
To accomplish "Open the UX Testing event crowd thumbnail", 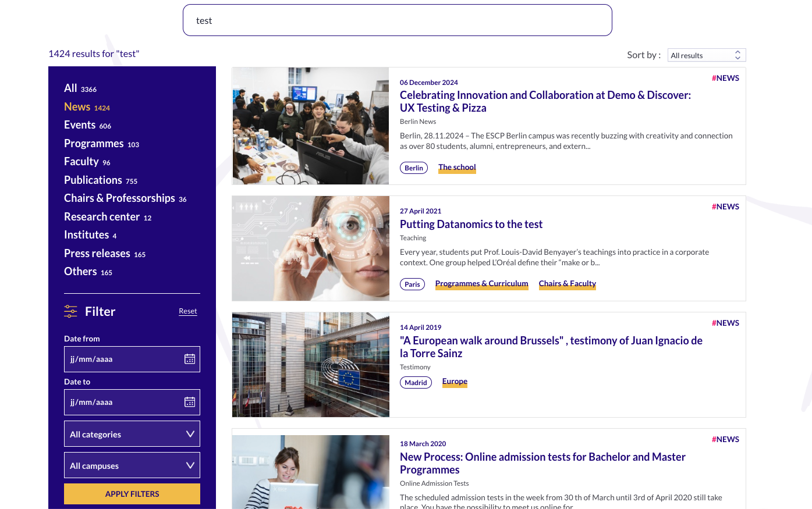I will (311, 126).
